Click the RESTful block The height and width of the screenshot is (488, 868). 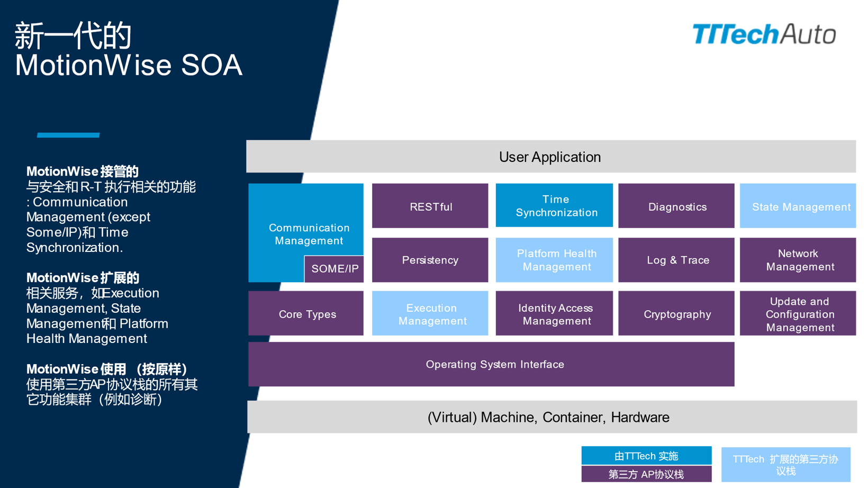pyautogui.click(x=430, y=206)
